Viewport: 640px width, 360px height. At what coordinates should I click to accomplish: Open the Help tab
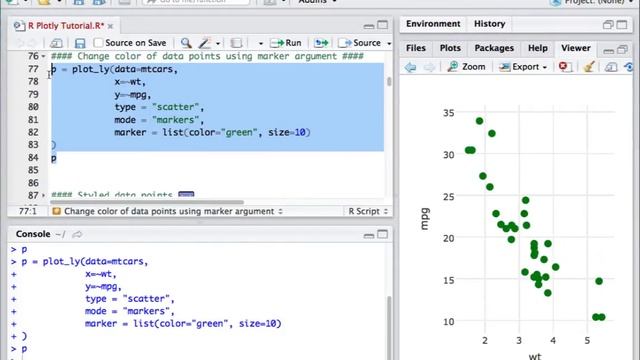(538, 48)
